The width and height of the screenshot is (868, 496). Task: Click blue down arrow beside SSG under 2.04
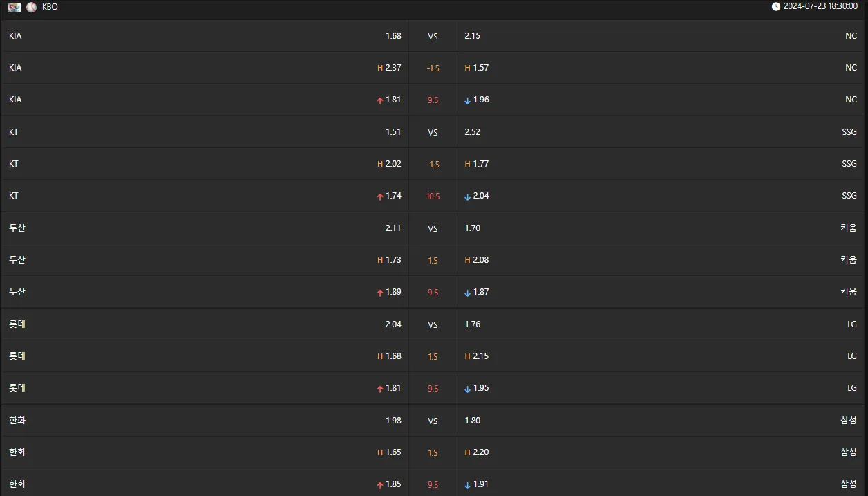tap(468, 196)
